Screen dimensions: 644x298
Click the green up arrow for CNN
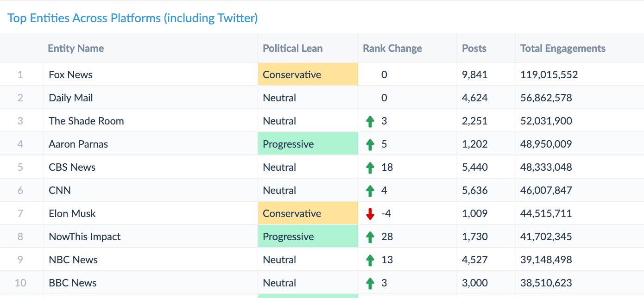point(370,191)
